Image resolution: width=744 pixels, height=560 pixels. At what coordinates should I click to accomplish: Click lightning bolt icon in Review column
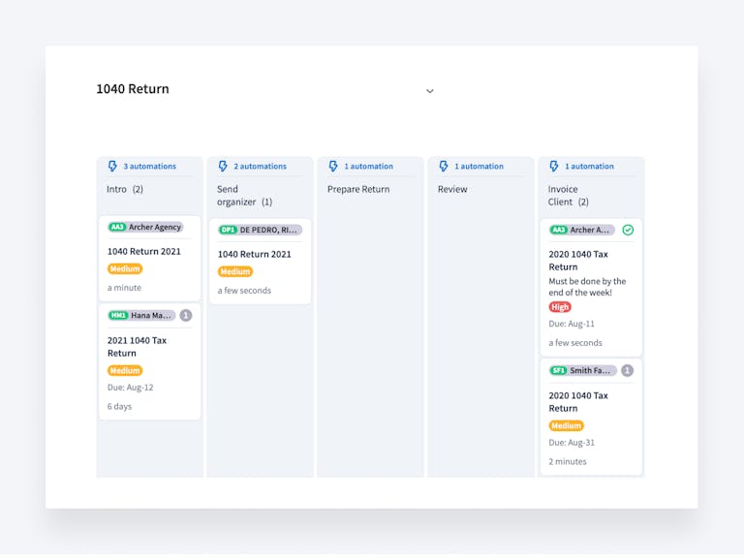pos(444,167)
